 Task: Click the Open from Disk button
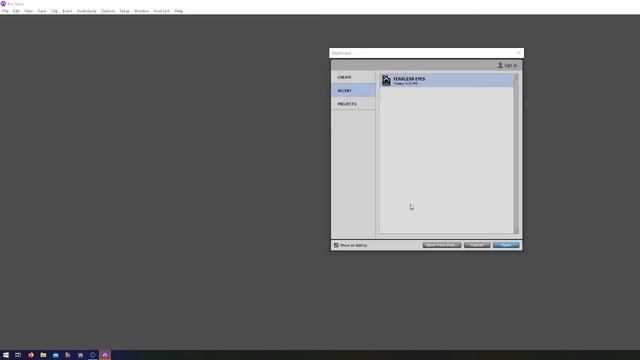tap(442, 245)
